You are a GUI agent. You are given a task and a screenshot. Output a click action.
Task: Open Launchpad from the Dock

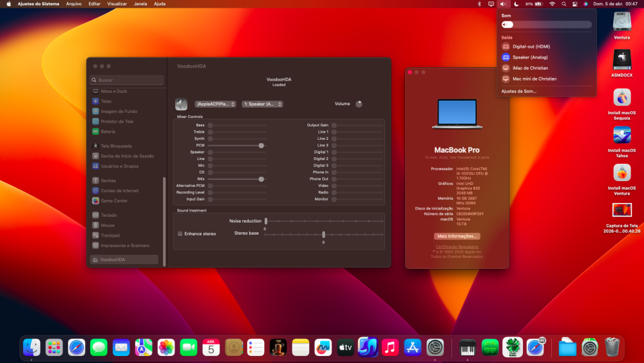54,348
